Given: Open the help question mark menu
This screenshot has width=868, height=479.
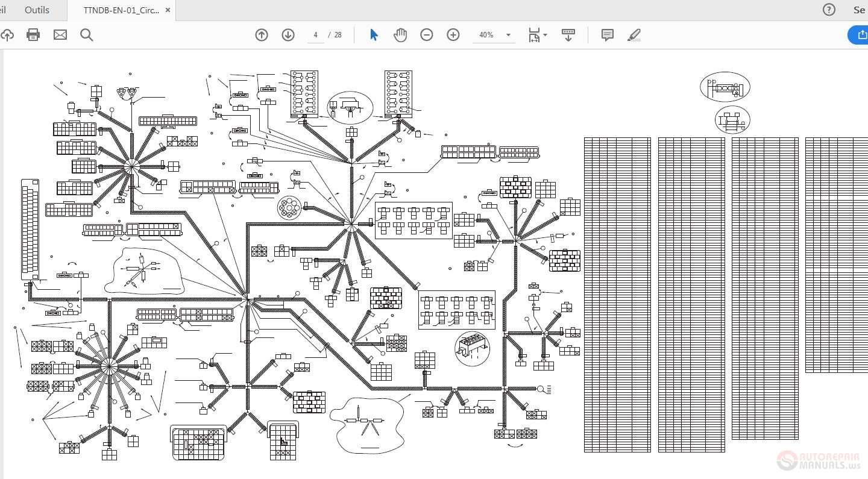Looking at the screenshot, I should pos(829,10).
